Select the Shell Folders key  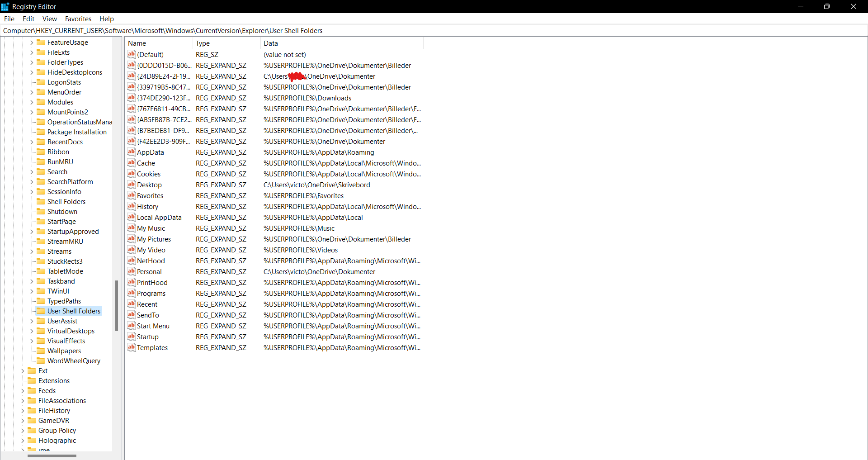click(66, 201)
